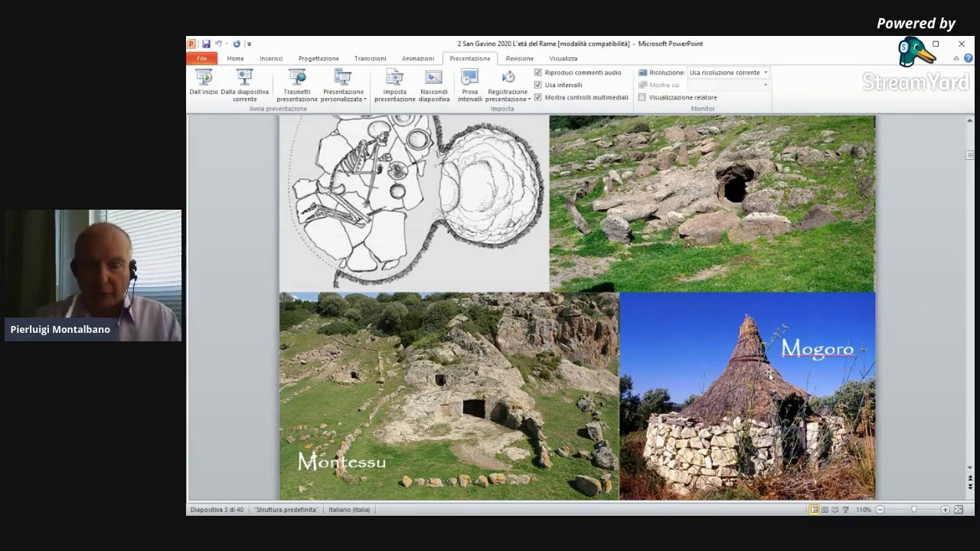Click Undo icon in quick access toolbar
This screenshot has width=980, height=551.
[x=218, y=44]
